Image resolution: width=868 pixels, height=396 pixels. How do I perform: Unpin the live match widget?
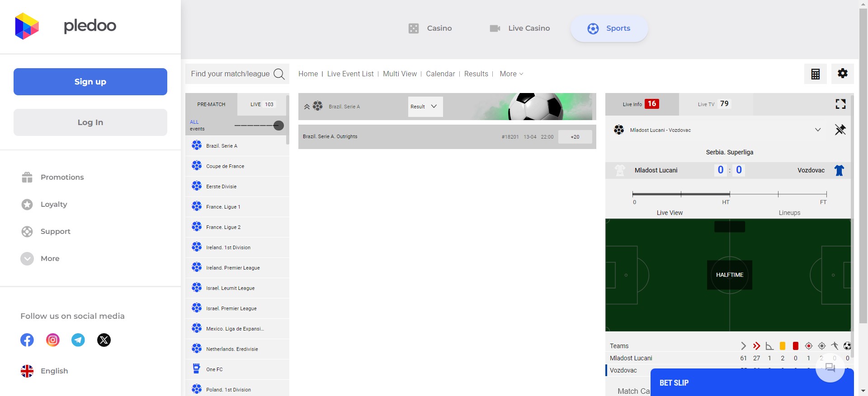pos(840,130)
